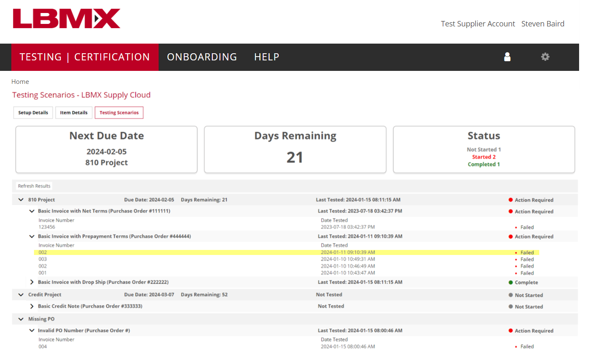Click Failed status for invoice 123456
The height and width of the screenshot is (364, 590).
pyautogui.click(x=525, y=227)
